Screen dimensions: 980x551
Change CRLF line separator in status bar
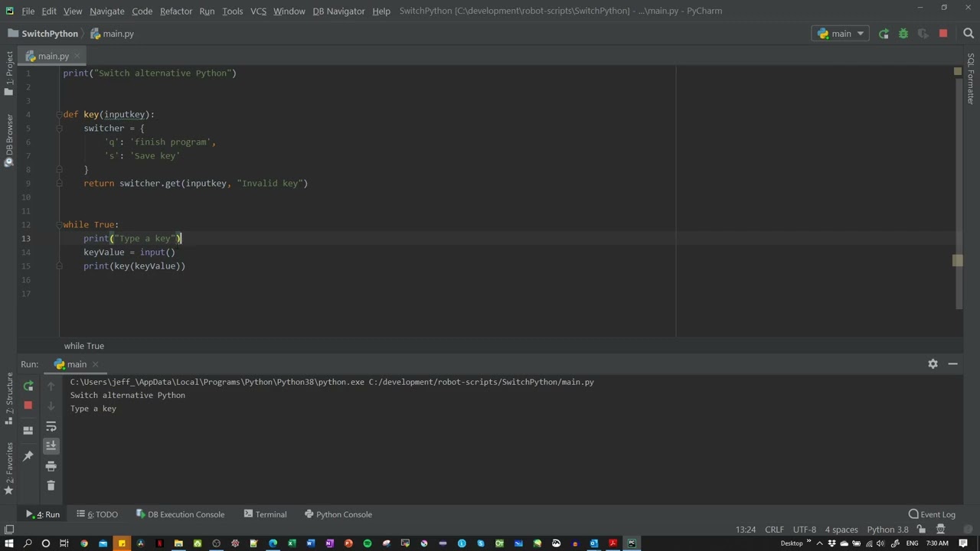click(x=774, y=530)
